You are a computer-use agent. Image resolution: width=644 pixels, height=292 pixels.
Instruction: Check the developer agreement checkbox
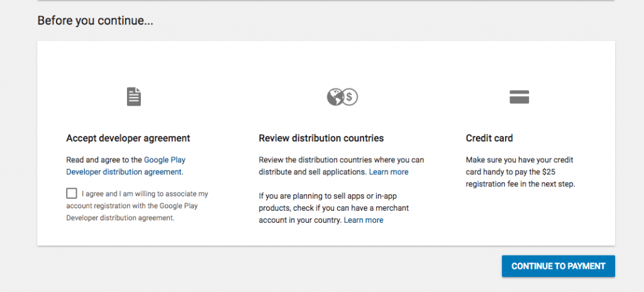72,193
